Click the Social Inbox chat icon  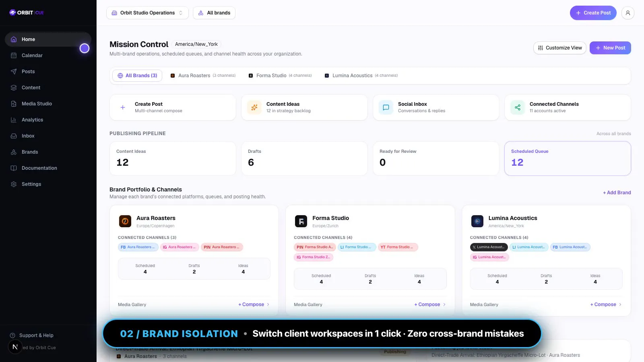pyautogui.click(x=386, y=107)
